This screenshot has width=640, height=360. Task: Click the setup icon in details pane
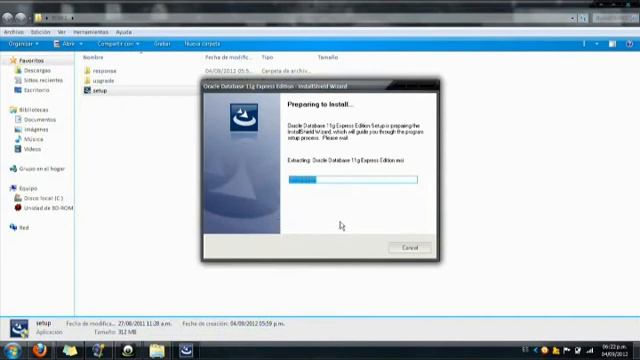point(19,328)
